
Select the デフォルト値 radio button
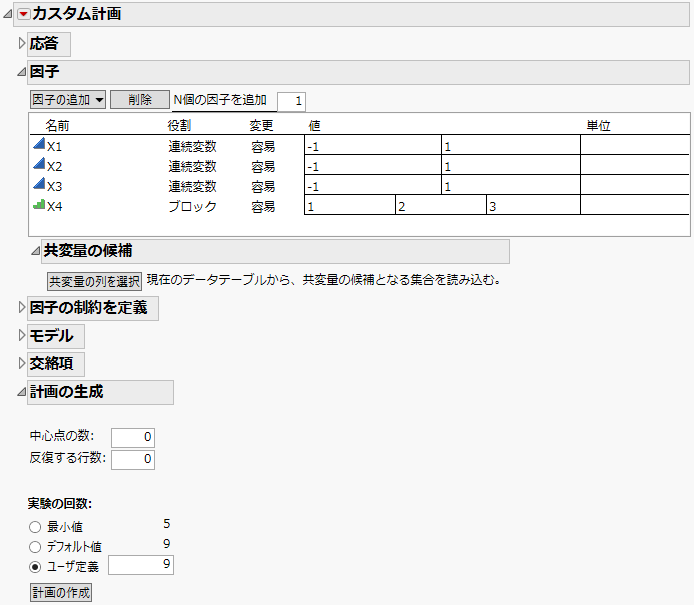pyautogui.click(x=35, y=547)
